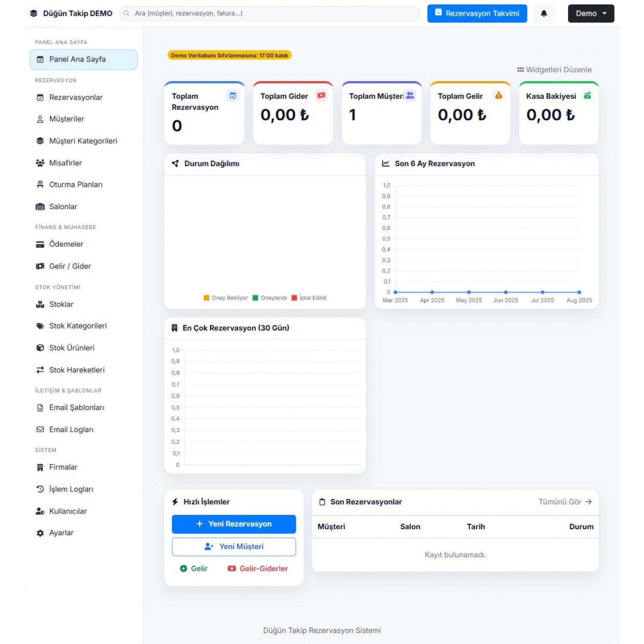The width and height of the screenshot is (644, 644).
Task: Toggle Onaylandı legend item in chart
Action: [270, 298]
